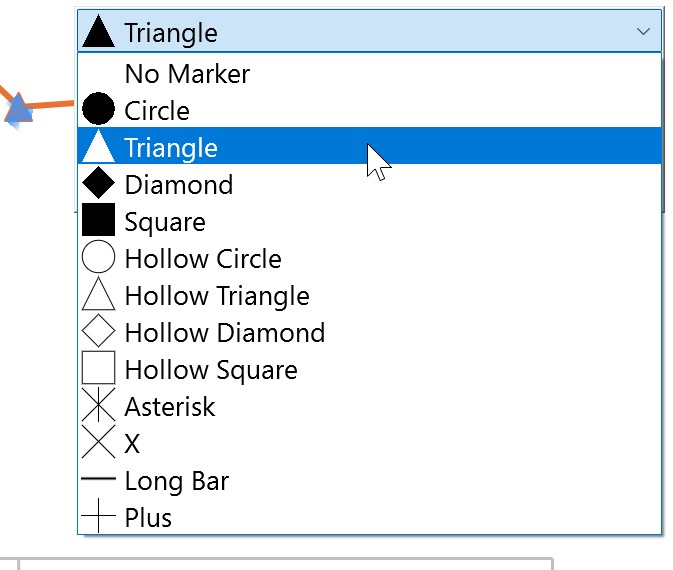Click the black triangle icon in the combo box

98,32
